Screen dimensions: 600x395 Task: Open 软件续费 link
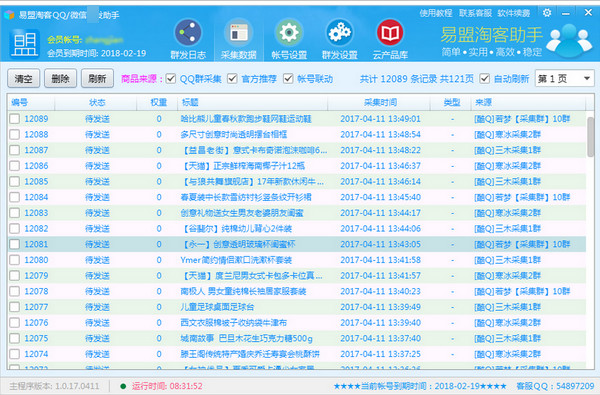pyautogui.click(x=514, y=13)
